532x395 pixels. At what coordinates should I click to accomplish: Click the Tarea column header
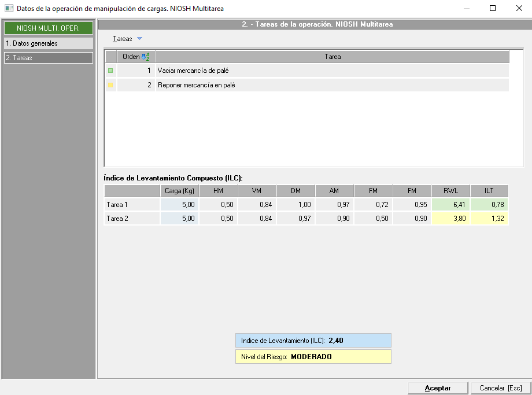332,57
